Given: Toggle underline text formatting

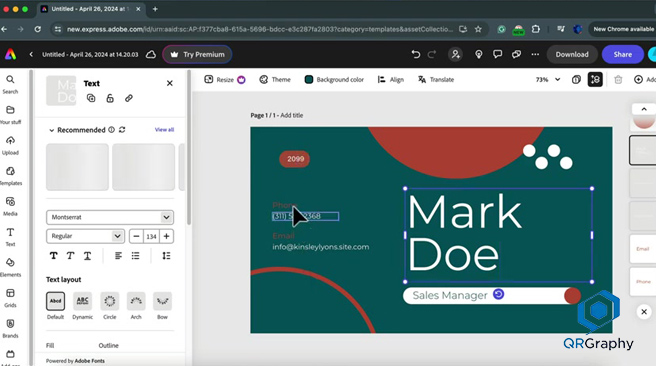Looking at the screenshot, I should tap(87, 256).
